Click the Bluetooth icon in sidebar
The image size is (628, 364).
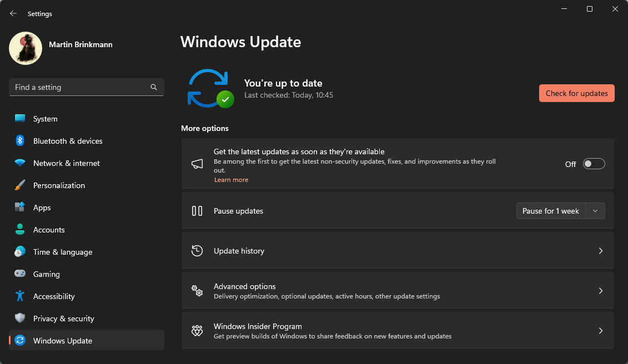click(20, 140)
